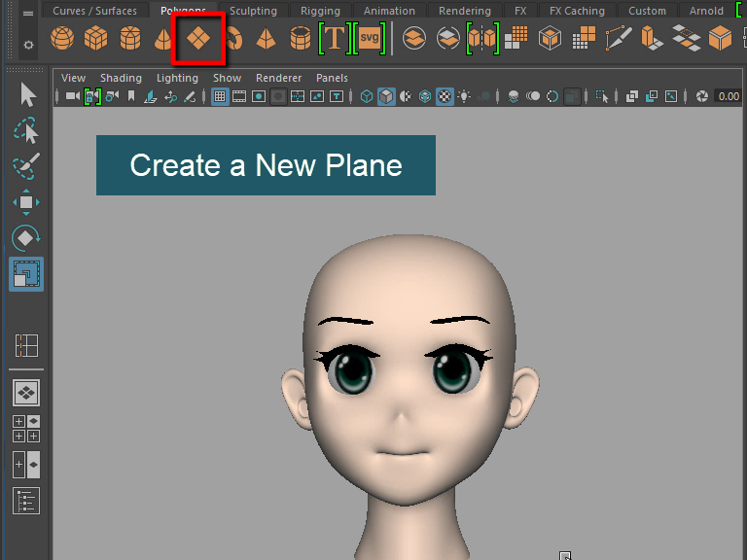Open the Shading panel menu
The width and height of the screenshot is (747, 560).
[121, 78]
